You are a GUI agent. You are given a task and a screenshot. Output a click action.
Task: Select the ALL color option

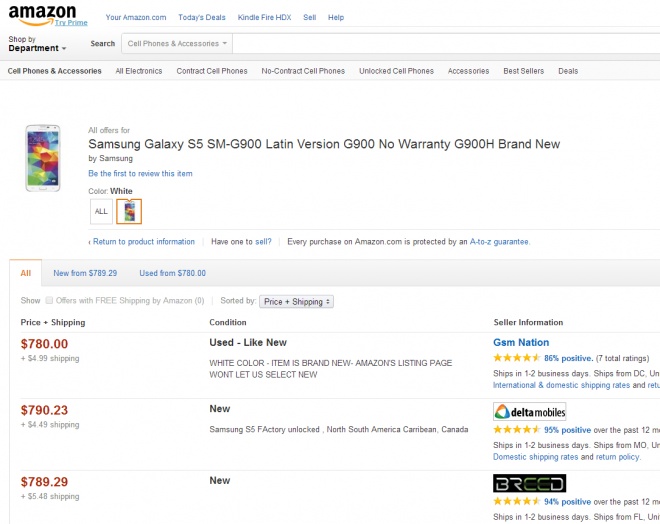[x=101, y=211]
